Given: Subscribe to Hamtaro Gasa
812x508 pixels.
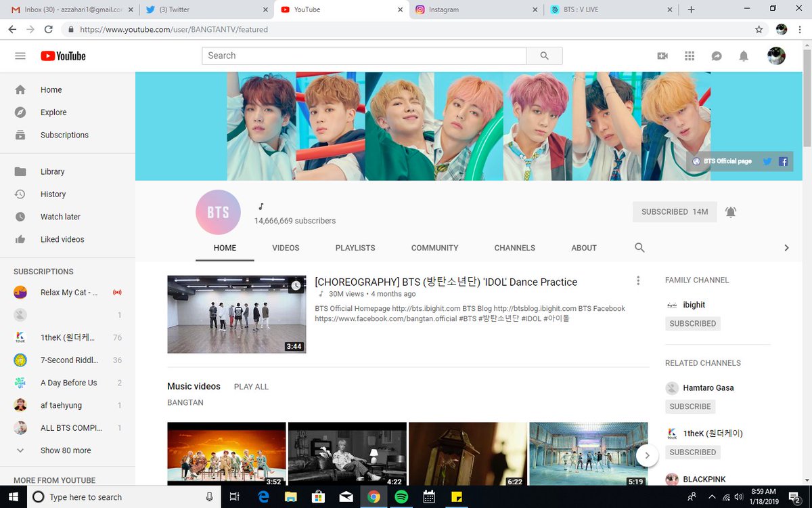Looking at the screenshot, I should (690, 406).
